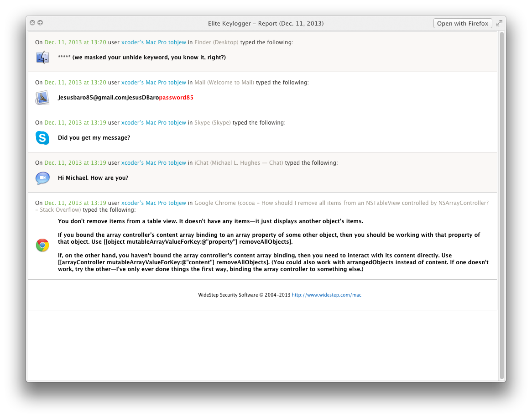Click the masked unhide keyword message

[x=142, y=57]
